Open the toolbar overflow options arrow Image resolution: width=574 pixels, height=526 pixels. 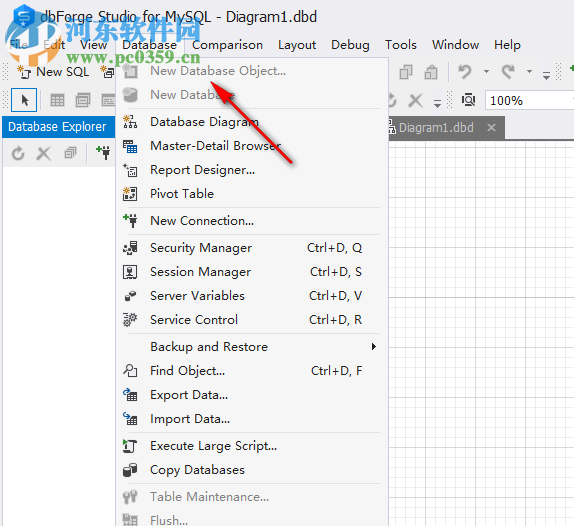[546, 75]
